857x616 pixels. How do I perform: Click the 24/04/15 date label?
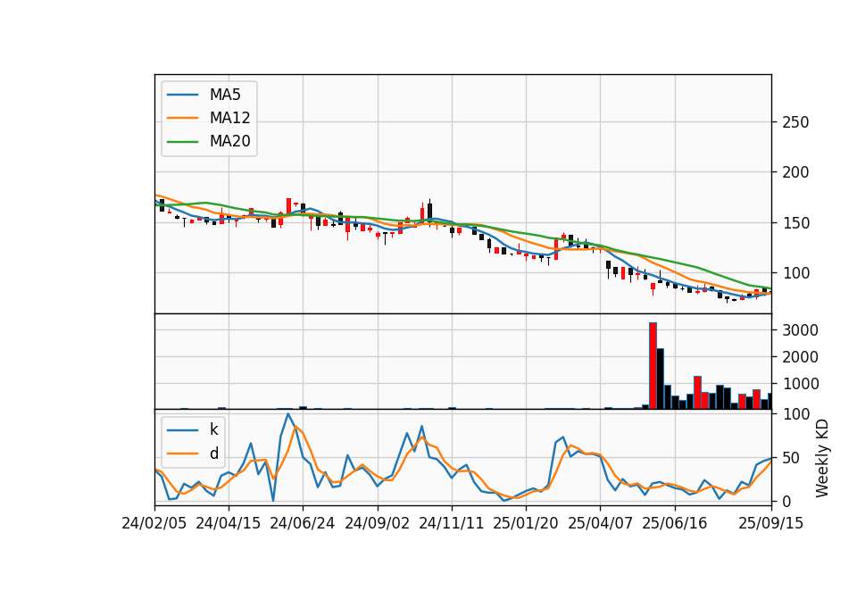(228, 523)
